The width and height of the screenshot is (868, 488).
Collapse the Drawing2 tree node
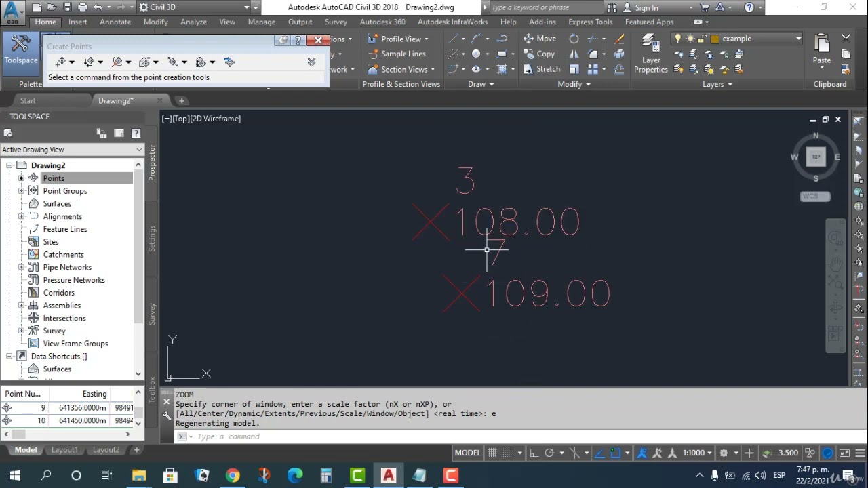[9, 165]
